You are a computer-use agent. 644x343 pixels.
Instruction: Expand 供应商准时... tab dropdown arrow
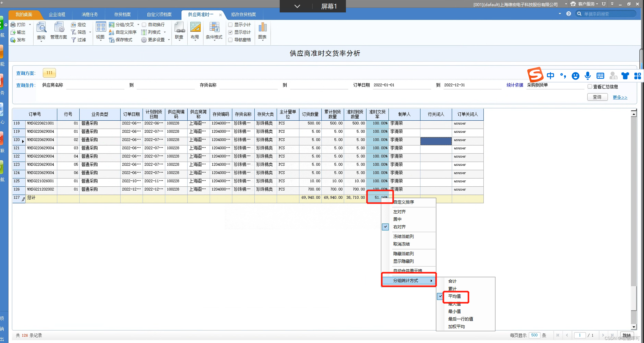(297, 6)
